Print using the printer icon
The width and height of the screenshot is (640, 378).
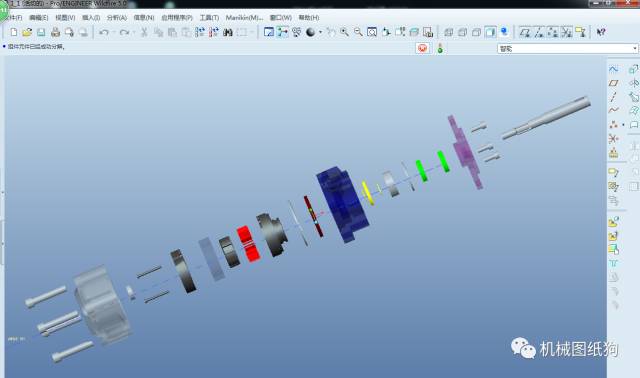[x=56, y=32]
